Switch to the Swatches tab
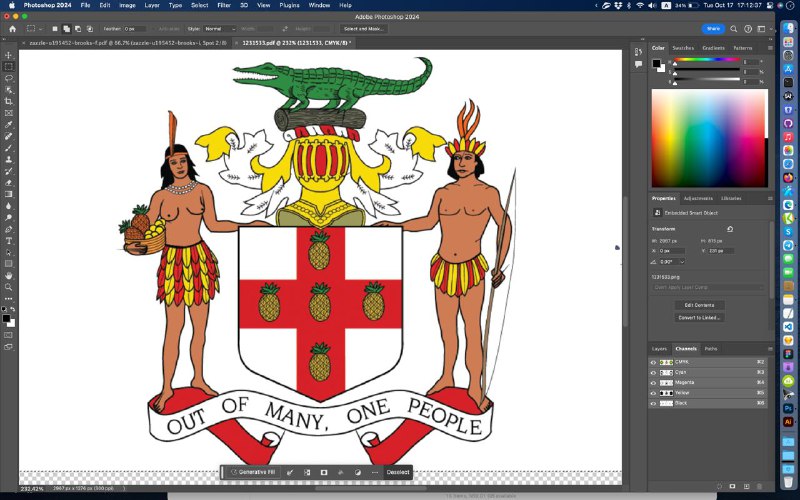This screenshot has height=500, width=800. 683,48
